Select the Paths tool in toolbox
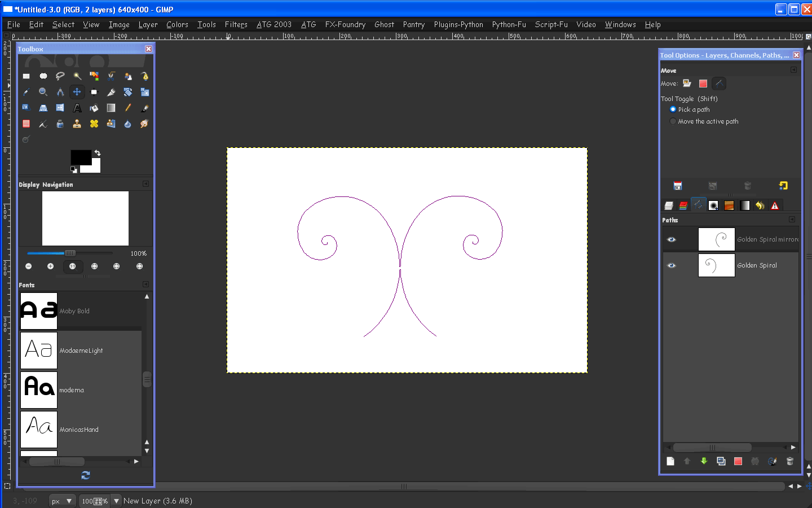This screenshot has height=508, width=812. click(144, 76)
